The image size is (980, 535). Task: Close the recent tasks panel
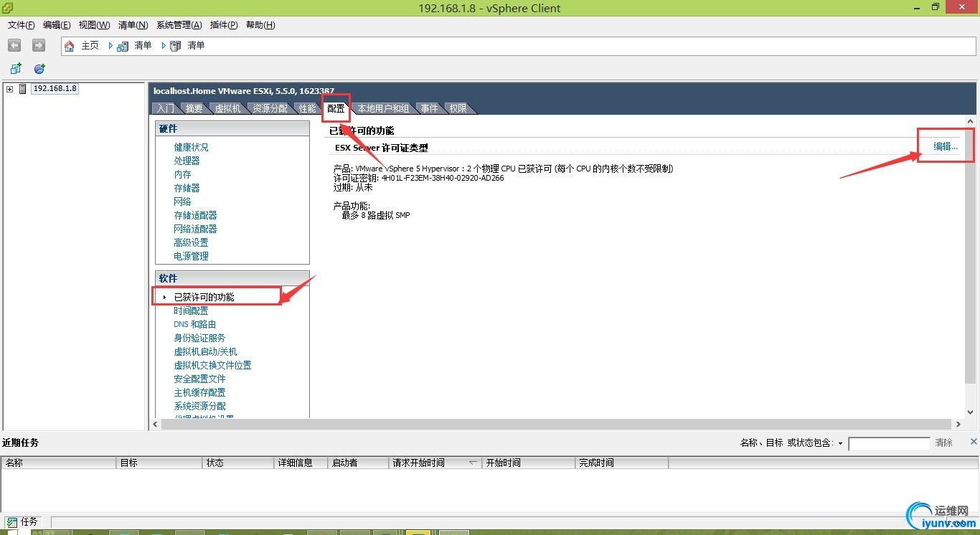click(x=974, y=442)
